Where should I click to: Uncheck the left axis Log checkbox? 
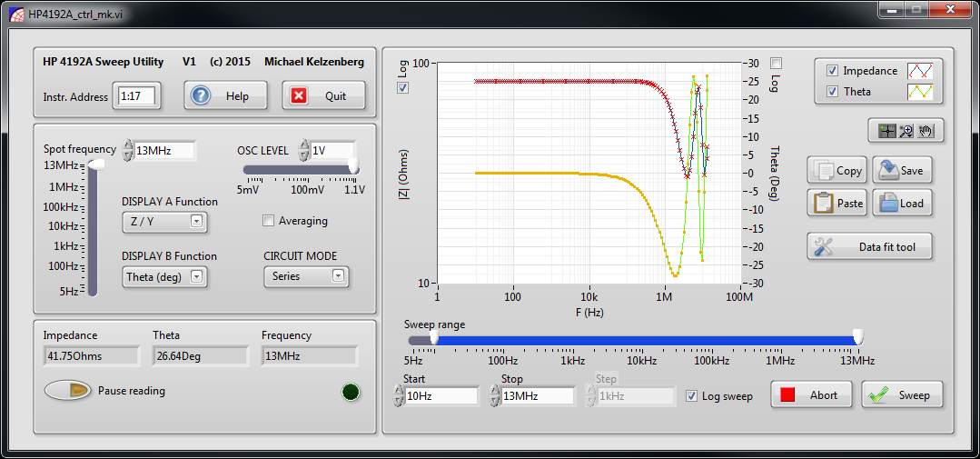pyautogui.click(x=403, y=87)
